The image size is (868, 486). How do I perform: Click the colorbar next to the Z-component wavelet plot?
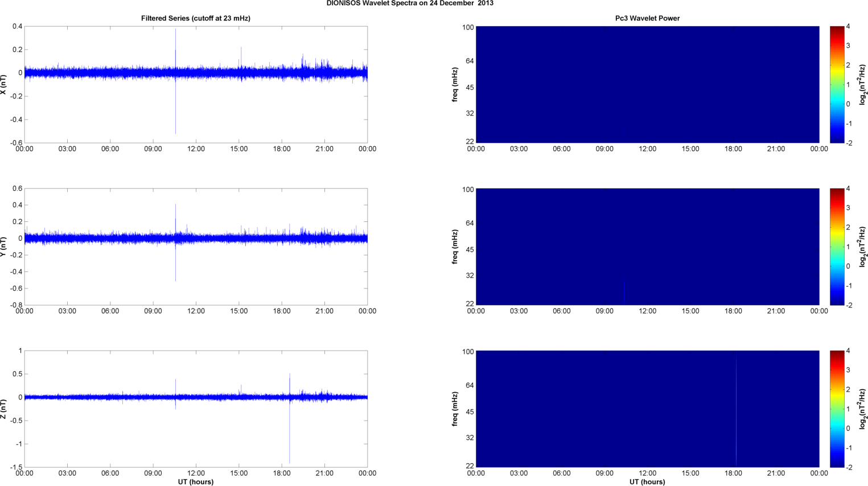pyautogui.click(x=837, y=409)
